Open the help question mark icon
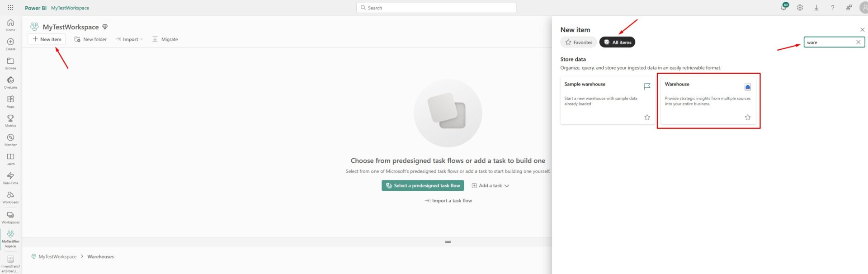The image size is (868, 274). (832, 8)
